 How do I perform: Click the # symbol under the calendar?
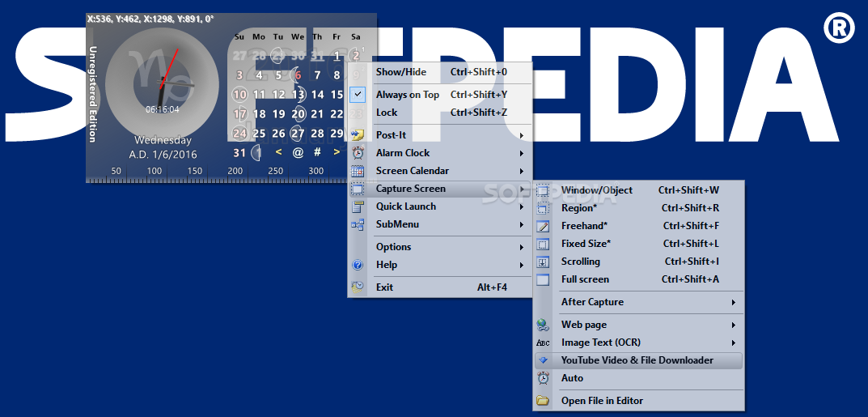tap(317, 152)
